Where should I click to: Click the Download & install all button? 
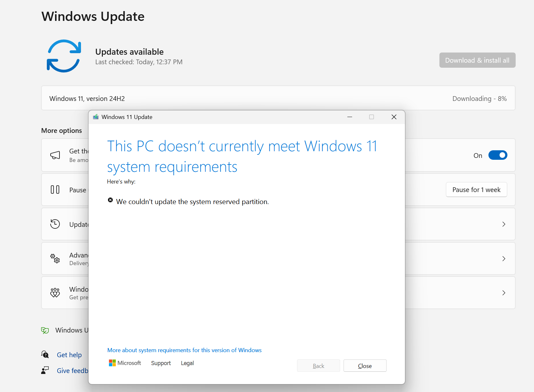[x=477, y=60]
